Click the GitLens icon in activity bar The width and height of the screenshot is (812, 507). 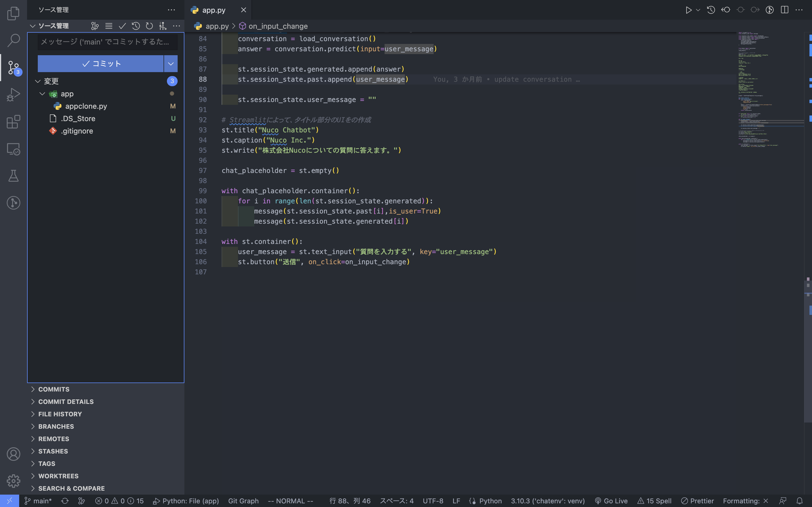(x=14, y=203)
